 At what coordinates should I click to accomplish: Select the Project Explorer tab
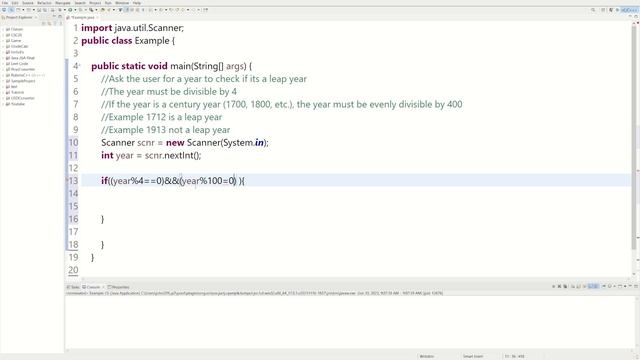(19, 17)
